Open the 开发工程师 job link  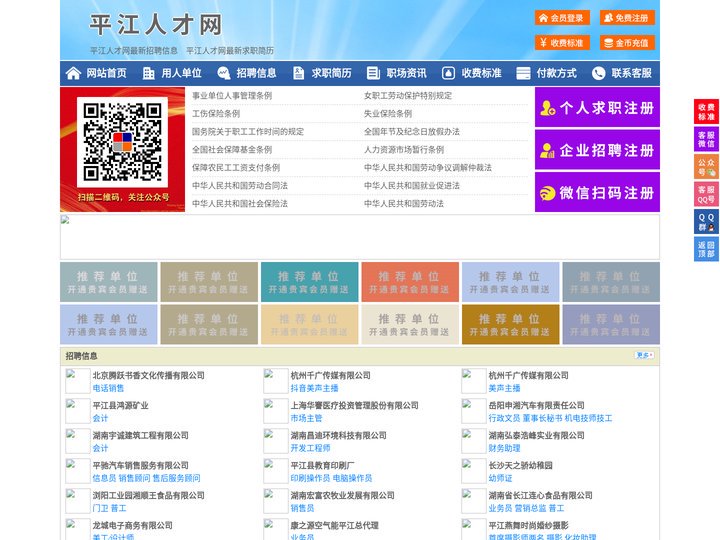[310, 448]
